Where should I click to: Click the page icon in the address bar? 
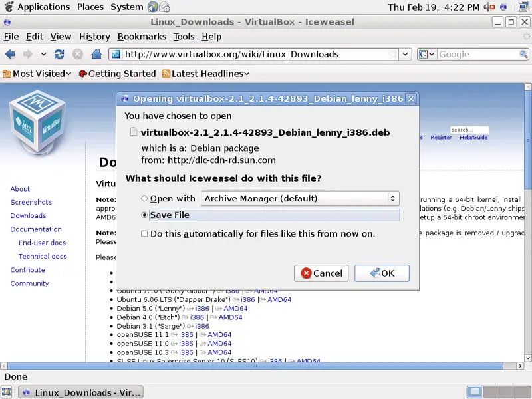tap(116, 54)
